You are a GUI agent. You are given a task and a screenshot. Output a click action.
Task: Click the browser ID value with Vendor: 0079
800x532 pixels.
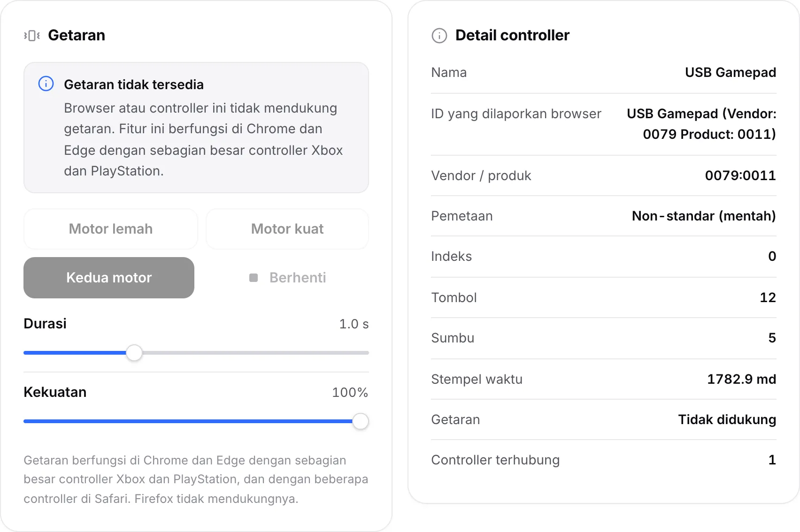(701, 124)
